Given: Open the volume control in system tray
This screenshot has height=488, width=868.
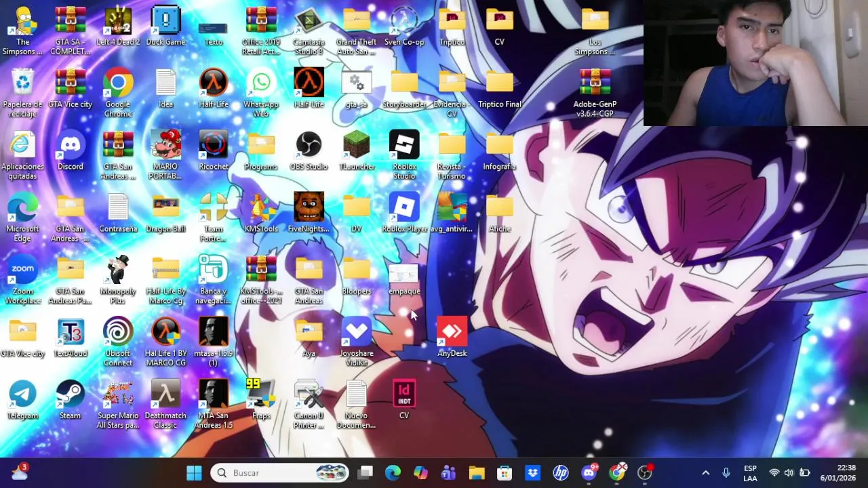Looking at the screenshot, I should 789,472.
